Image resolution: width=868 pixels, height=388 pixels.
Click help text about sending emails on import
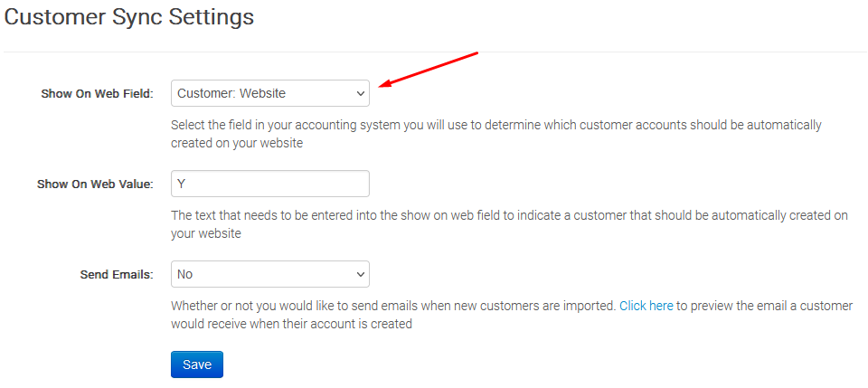(x=393, y=306)
